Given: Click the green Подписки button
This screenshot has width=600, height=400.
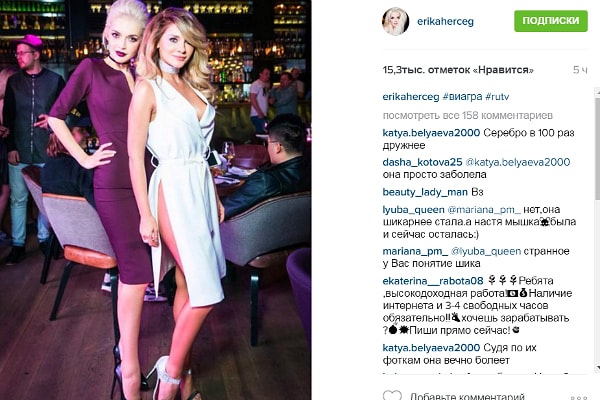Looking at the screenshot, I should click(551, 21).
